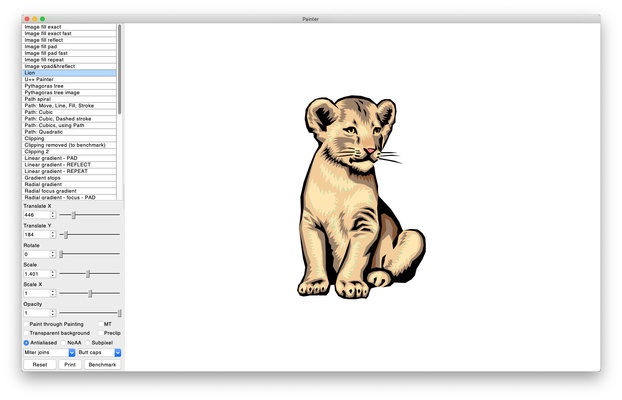Image resolution: width=622 pixels, height=400 pixels.
Task: Check the Preclip option
Action: coord(100,333)
